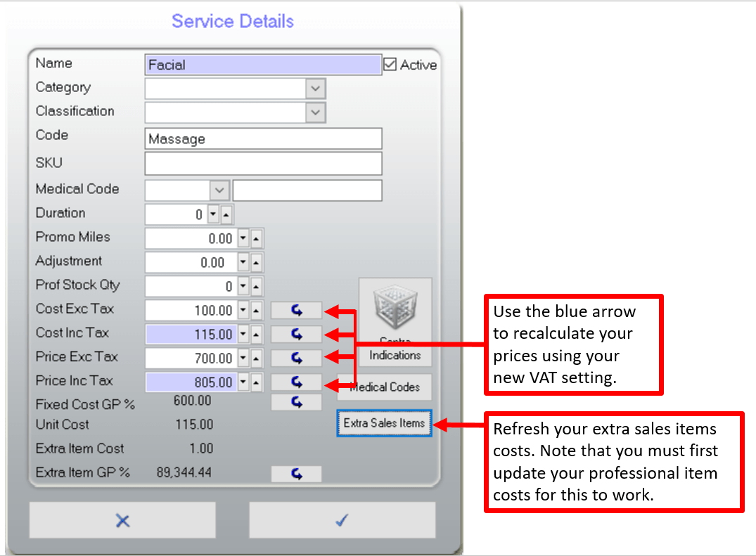Cancel the dialog with the X button
The height and width of the screenshot is (556, 756).
(x=122, y=519)
